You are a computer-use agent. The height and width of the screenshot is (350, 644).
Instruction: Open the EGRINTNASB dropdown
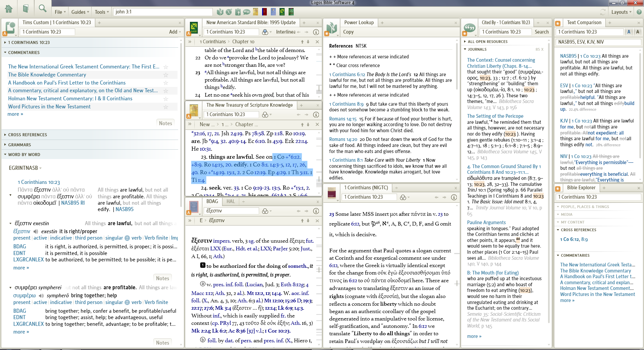(25, 168)
